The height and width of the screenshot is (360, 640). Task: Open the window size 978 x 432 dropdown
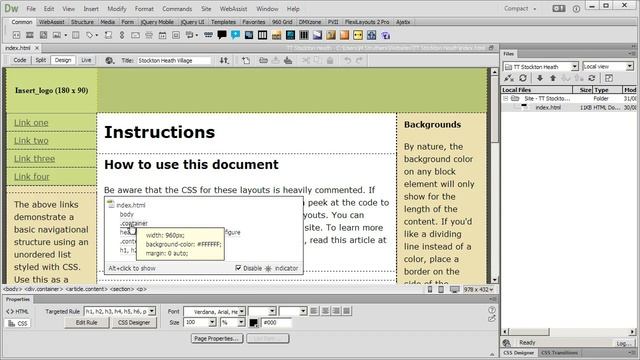pos(478,289)
